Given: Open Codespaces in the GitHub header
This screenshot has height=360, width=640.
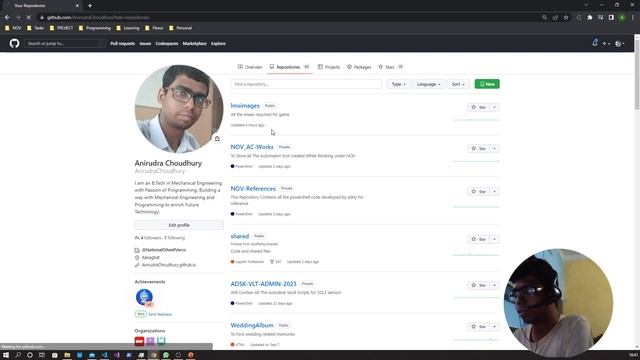Looking at the screenshot, I should (167, 43).
